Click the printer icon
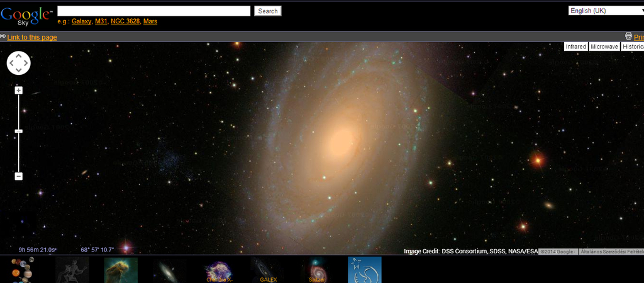 click(628, 36)
